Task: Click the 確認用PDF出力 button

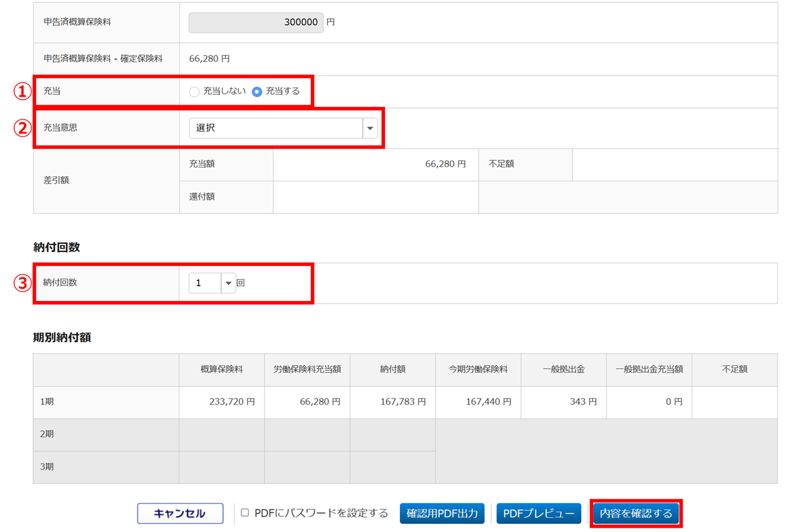Action: (442, 514)
